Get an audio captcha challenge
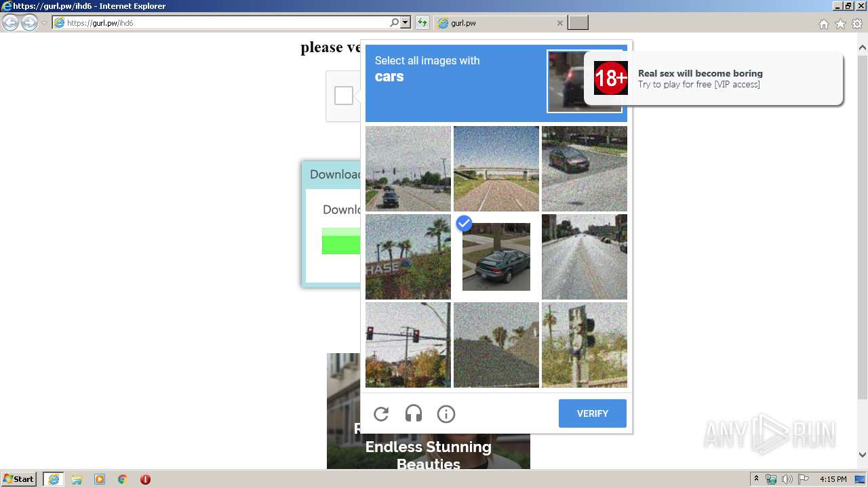 414,413
